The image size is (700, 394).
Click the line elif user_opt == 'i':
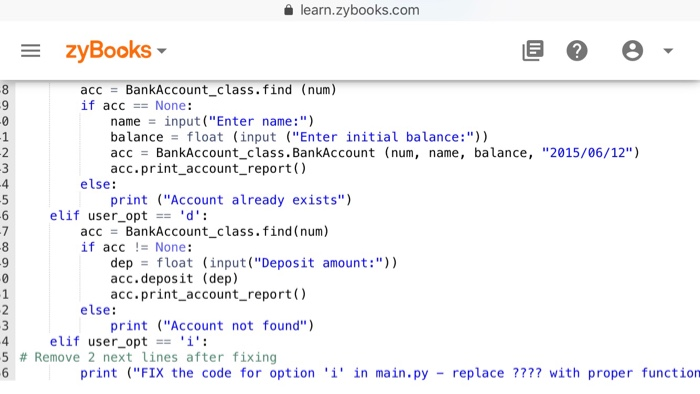point(129,342)
